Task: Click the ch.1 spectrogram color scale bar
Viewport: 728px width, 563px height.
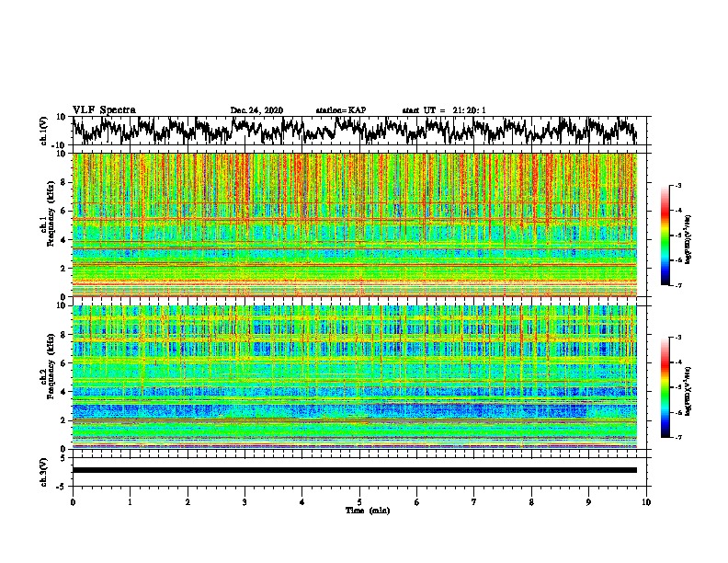Action: tap(665, 236)
